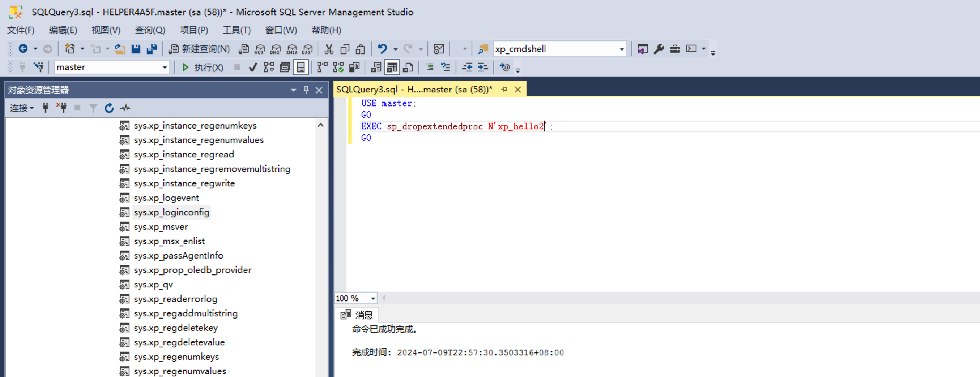
Task: Click the 执行(X) execute button
Action: [203, 68]
